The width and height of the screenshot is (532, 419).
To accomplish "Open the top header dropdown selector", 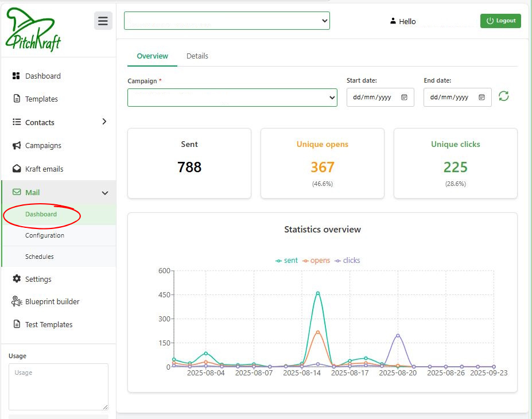I will pyautogui.click(x=227, y=21).
